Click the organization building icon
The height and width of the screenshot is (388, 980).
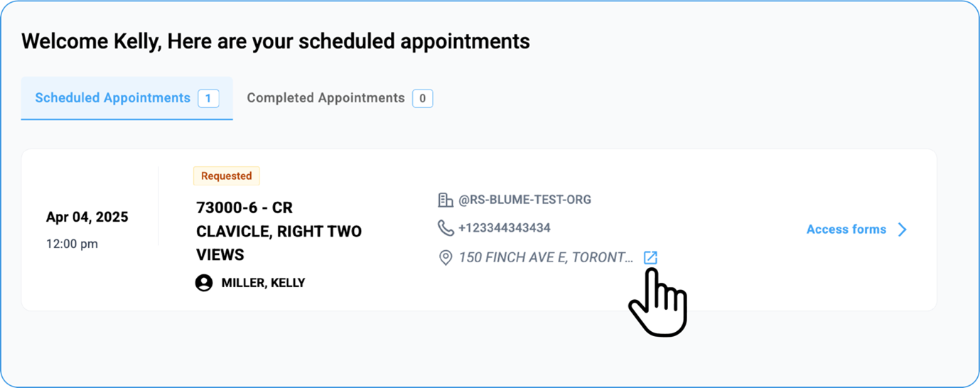click(x=446, y=200)
